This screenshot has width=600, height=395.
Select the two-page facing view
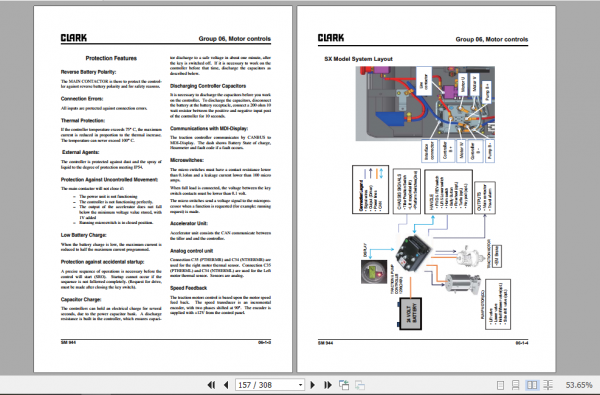[532, 385]
